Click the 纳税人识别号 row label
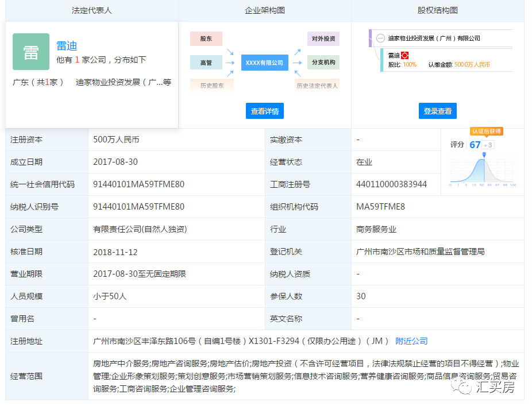532x410 pixels. 34,207
